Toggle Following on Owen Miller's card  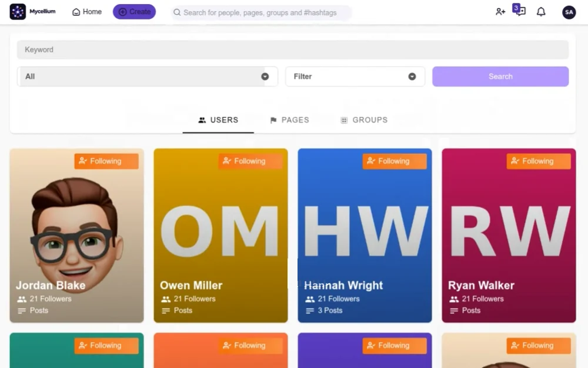(250, 161)
